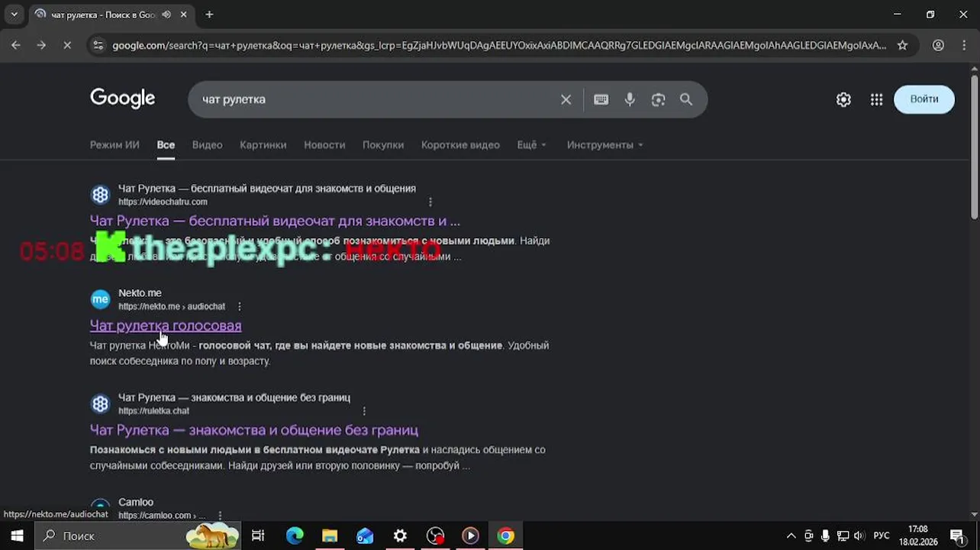Open the Google apps grid
The width and height of the screenshot is (980, 550).
(876, 99)
